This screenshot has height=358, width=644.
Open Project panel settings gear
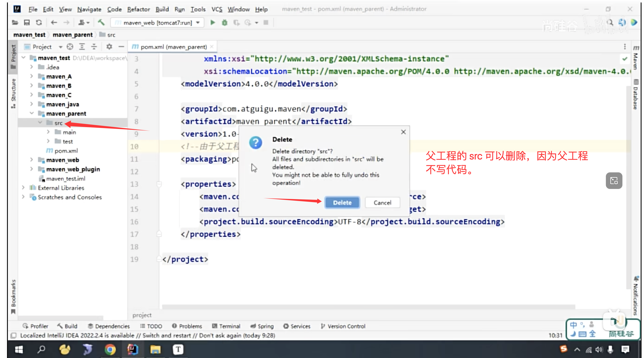pos(109,47)
